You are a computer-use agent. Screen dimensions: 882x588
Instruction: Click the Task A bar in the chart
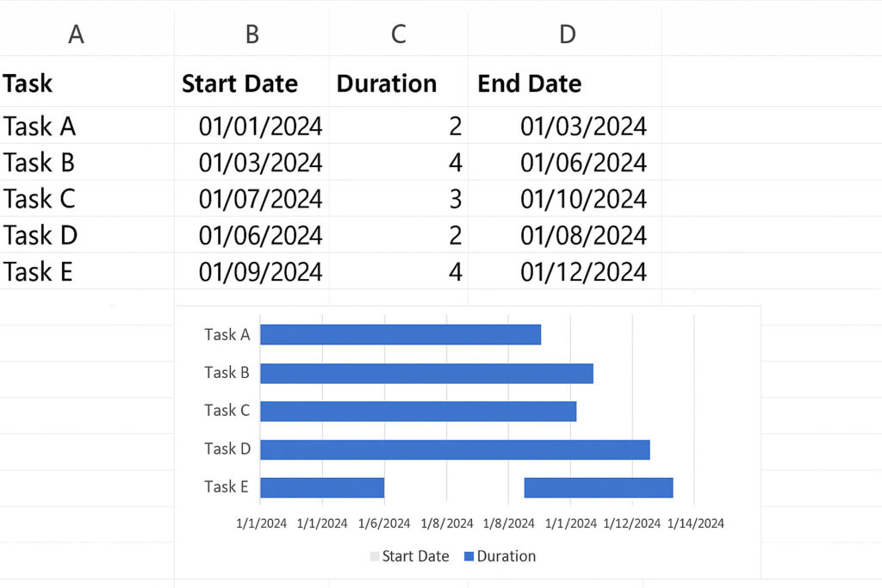click(401, 334)
